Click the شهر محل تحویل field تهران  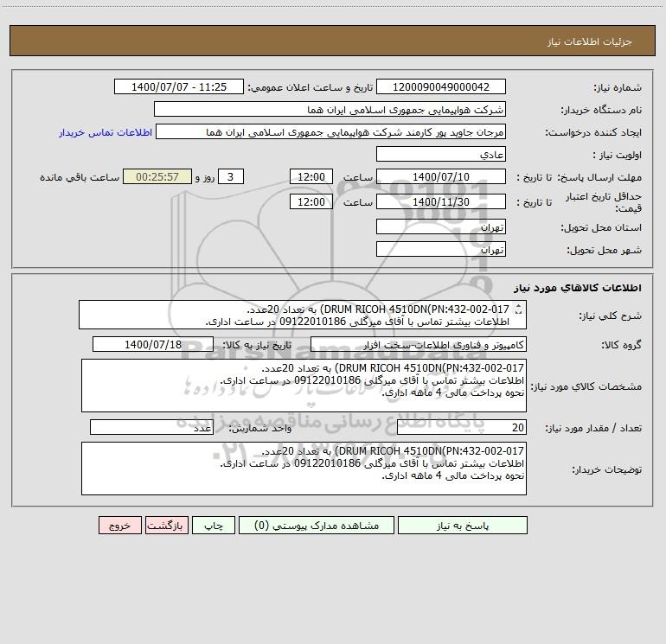click(441, 249)
